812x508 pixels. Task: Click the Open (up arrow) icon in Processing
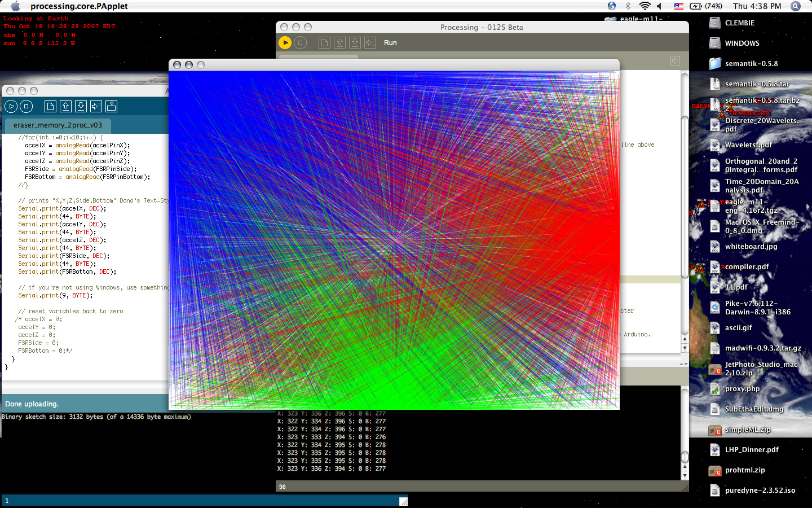point(339,42)
